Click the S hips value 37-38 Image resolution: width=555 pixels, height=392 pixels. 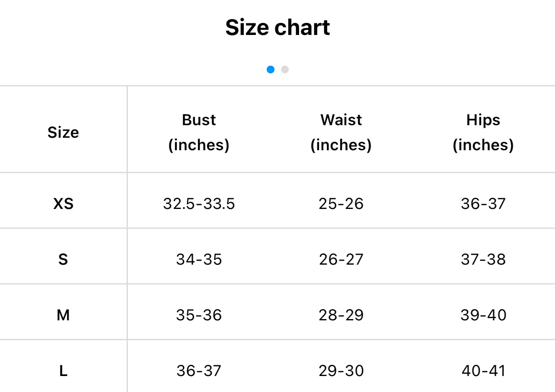(483, 259)
